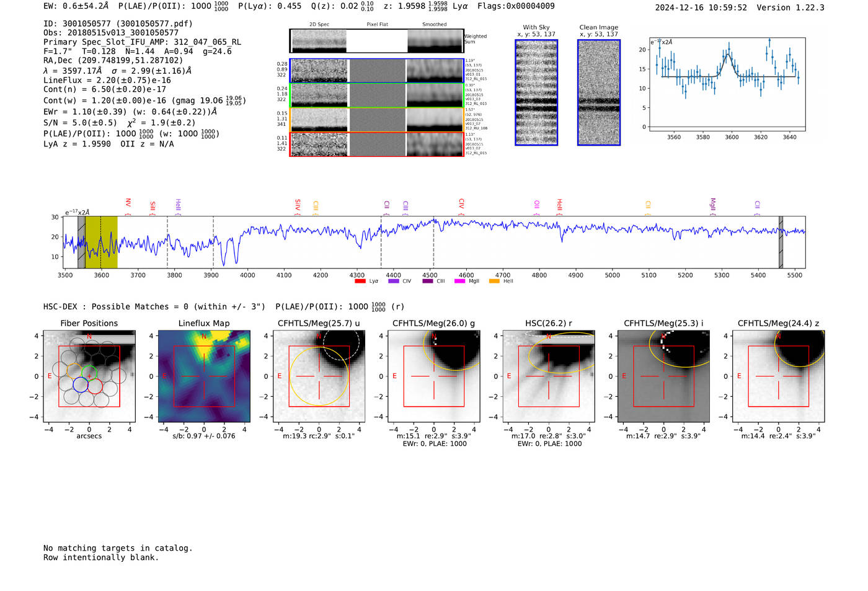Select the HSC(26.2) r cutout
This screenshot has width=868, height=591.
[x=549, y=376]
